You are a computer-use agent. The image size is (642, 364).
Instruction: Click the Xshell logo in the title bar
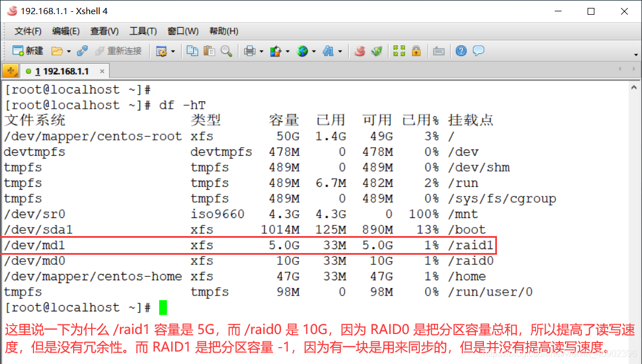pos(12,11)
